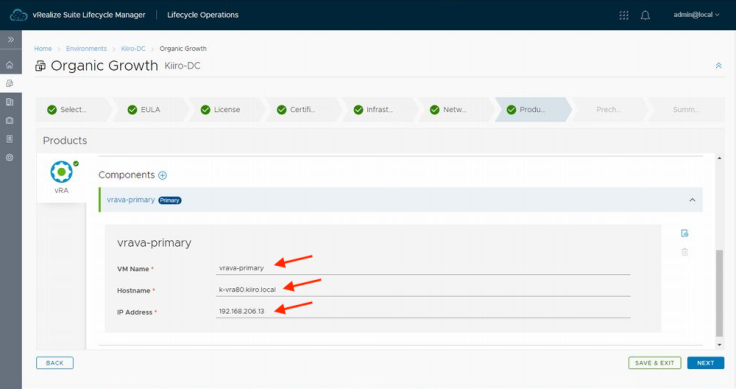The image size is (736, 389).
Task: Click the Environments breadcrumb link
Action: [86, 48]
